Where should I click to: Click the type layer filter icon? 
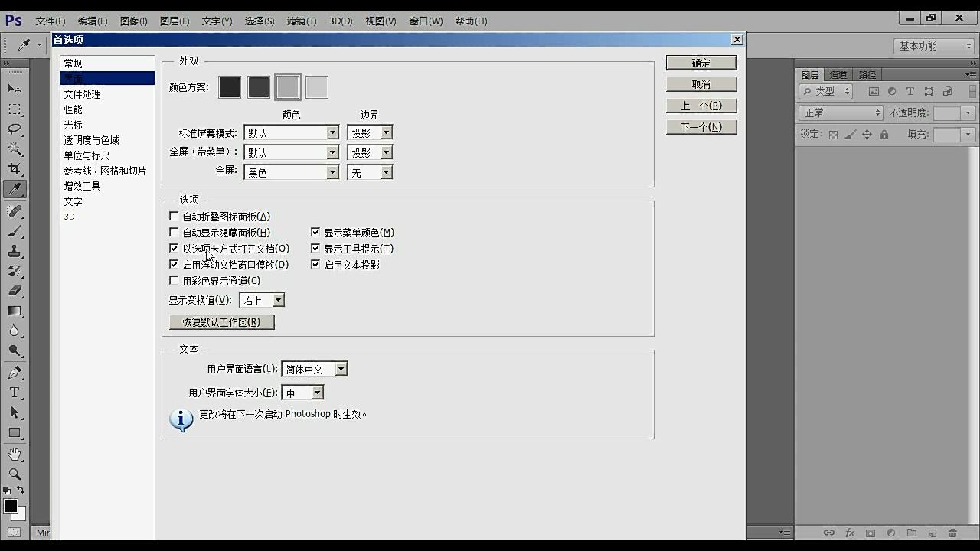tap(910, 91)
